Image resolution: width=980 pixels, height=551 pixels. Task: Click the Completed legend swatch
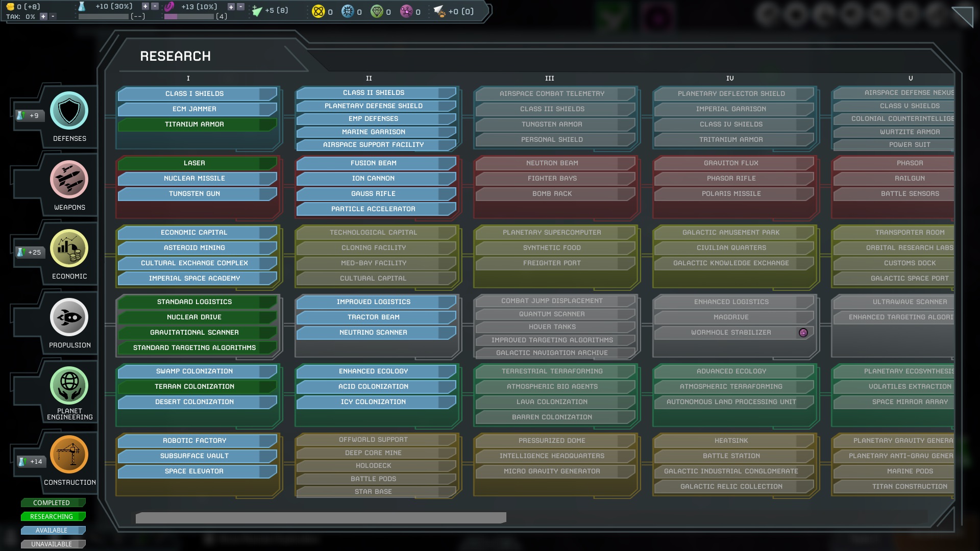coord(53,503)
